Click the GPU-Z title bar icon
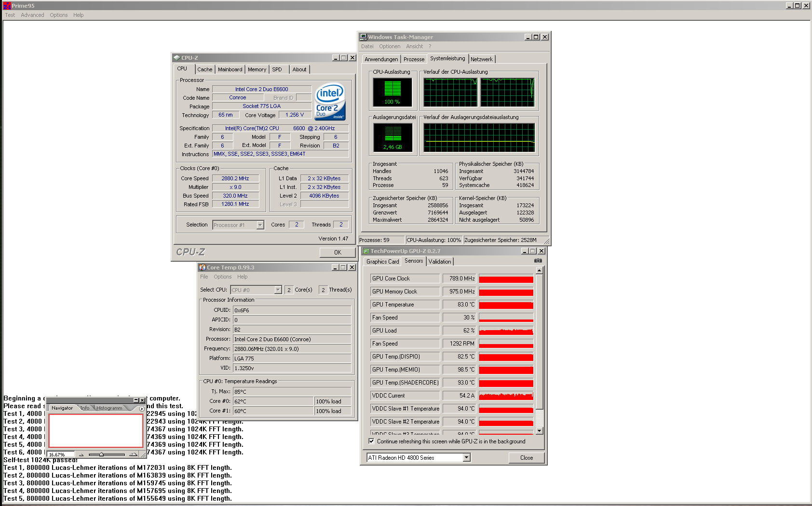 click(x=366, y=251)
